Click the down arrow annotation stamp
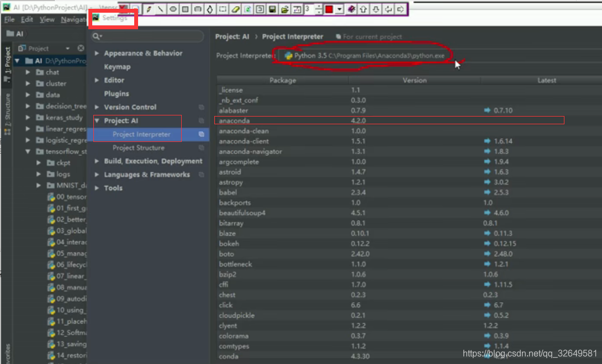This screenshot has height=364, width=602. (376, 9)
